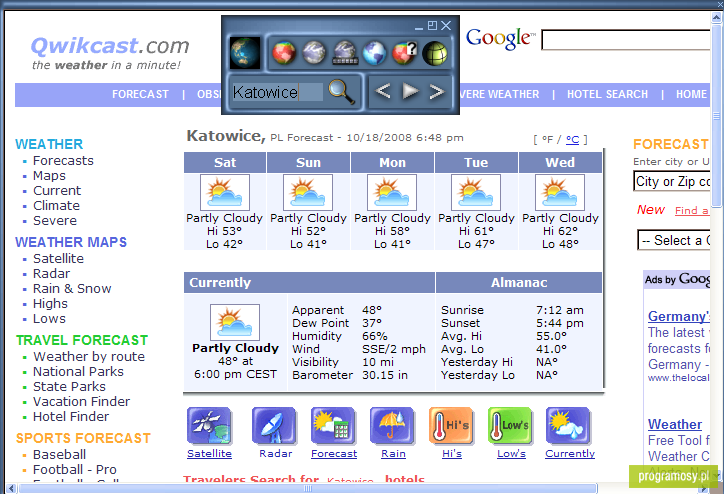This screenshot has height=494, width=724.
Task: Open Highs sidebar link
Action: point(50,304)
